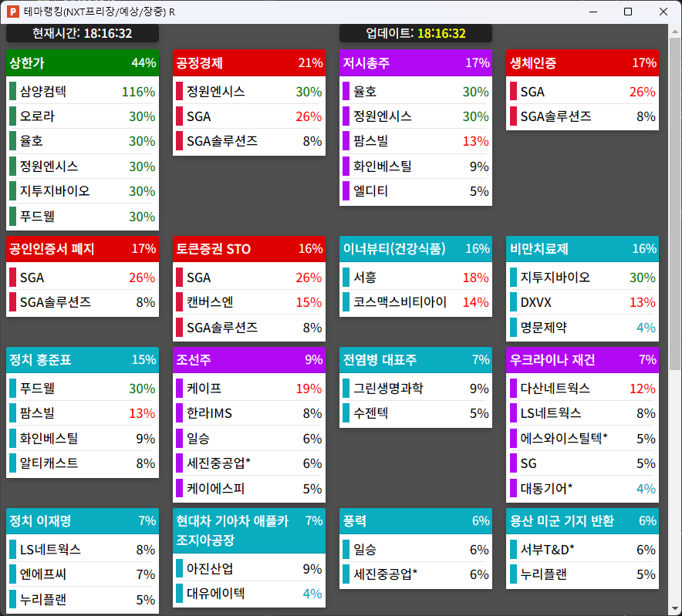Open the 토큰증권 STO theme header
Image resolution: width=682 pixels, height=616 pixels.
249,249
